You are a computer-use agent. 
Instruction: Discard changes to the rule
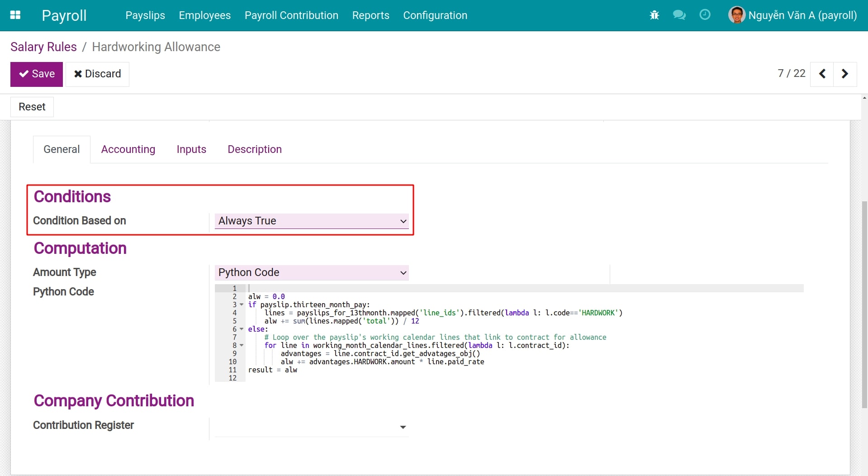click(97, 74)
